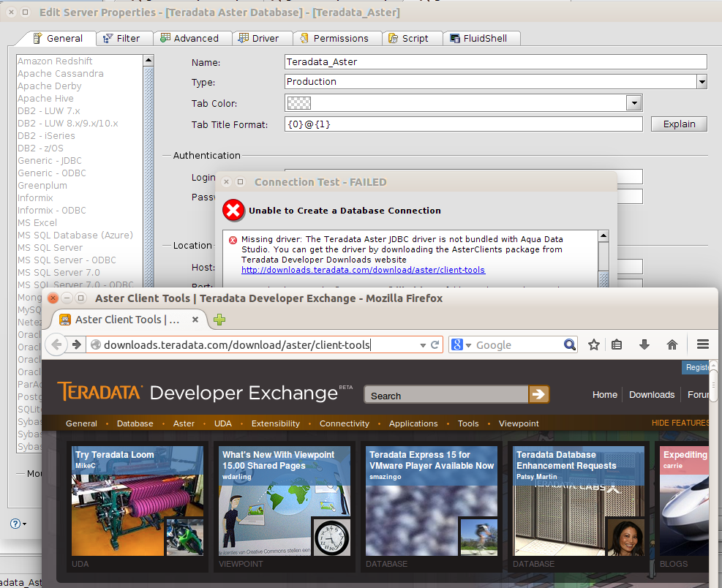The height and width of the screenshot is (588, 722).
Task: Click error dialog scroll up arrow
Action: (603, 235)
